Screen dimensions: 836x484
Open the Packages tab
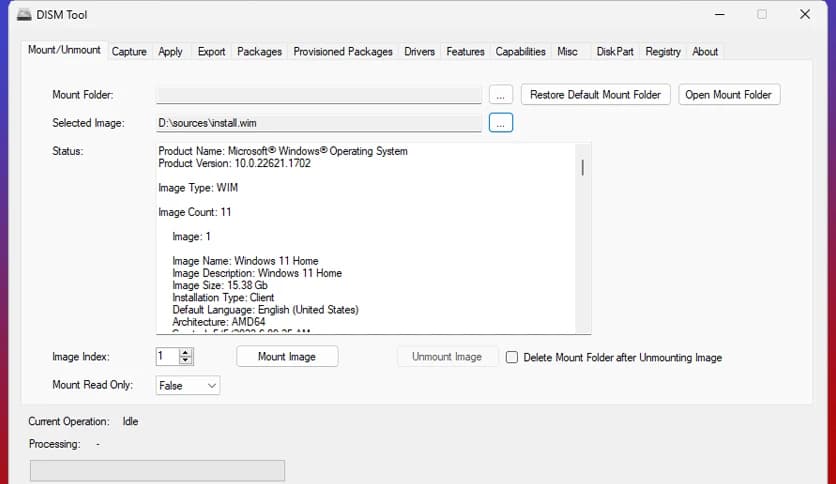click(x=259, y=52)
